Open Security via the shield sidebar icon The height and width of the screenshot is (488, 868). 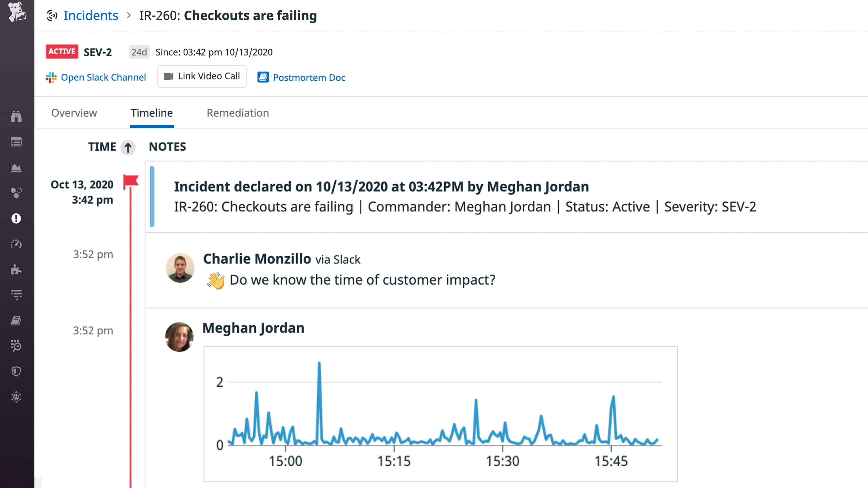(x=17, y=371)
